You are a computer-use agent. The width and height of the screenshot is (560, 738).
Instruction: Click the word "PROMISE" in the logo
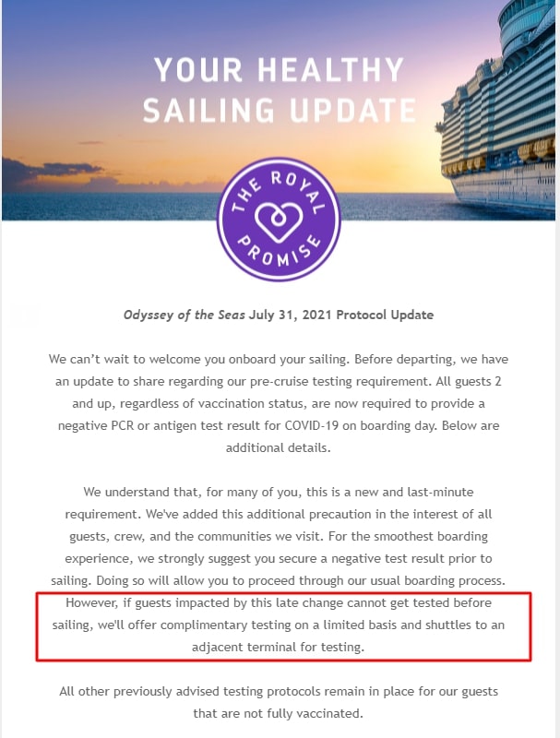tap(279, 250)
